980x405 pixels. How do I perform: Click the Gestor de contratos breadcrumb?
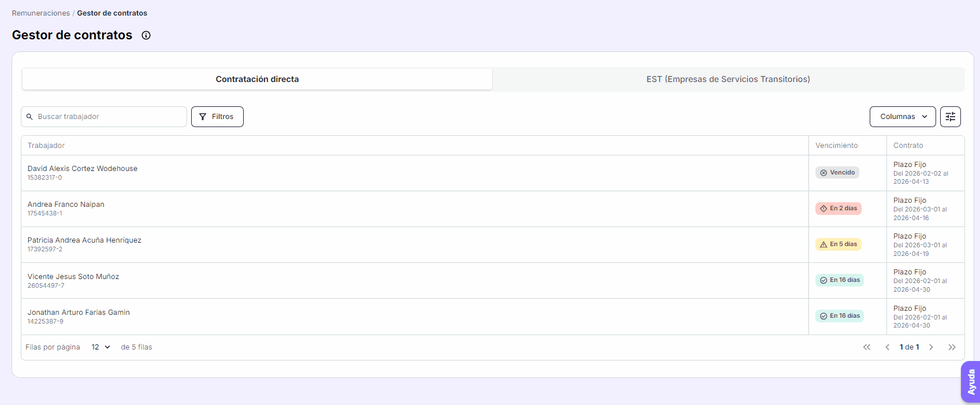coord(112,13)
